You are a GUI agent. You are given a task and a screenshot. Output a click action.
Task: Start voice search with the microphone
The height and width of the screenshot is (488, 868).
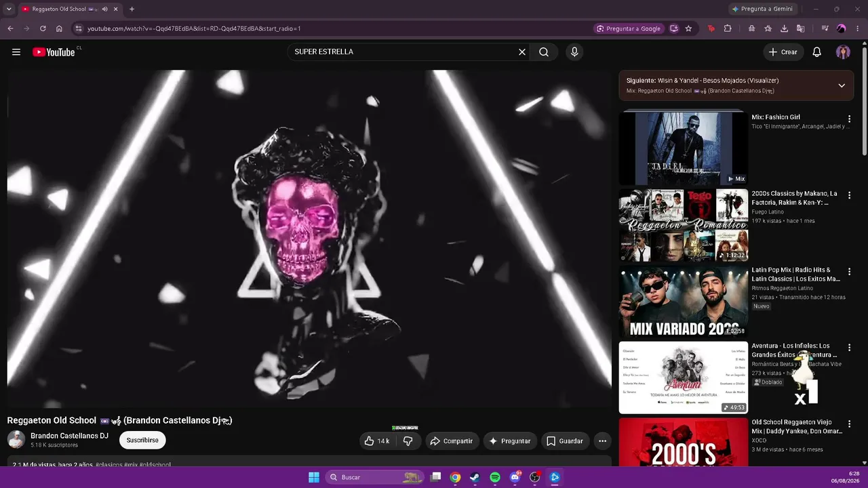574,52
